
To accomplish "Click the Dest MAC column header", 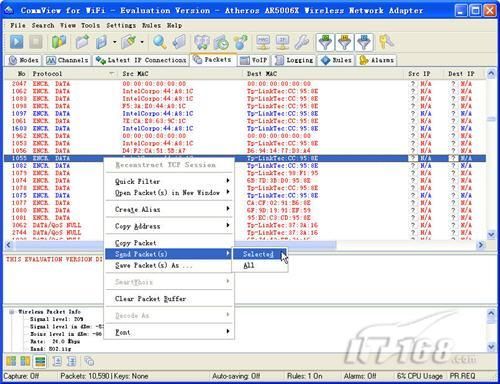I will [x=323, y=74].
